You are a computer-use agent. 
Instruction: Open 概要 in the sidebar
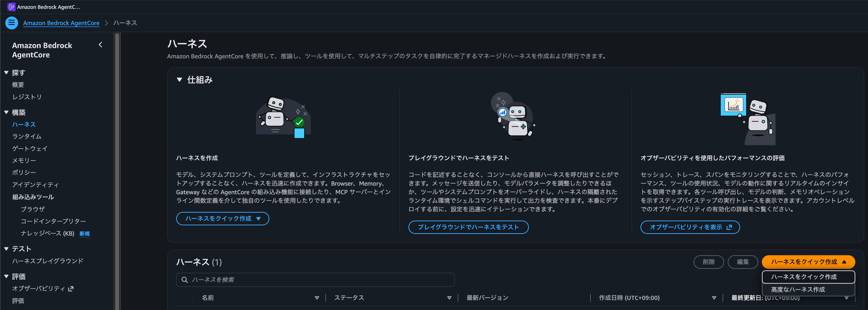pyautogui.click(x=18, y=85)
